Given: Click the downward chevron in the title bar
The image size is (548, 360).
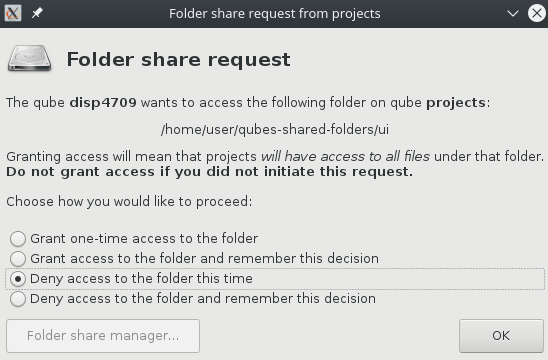Looking at the screenshot, I should point(513,14).
